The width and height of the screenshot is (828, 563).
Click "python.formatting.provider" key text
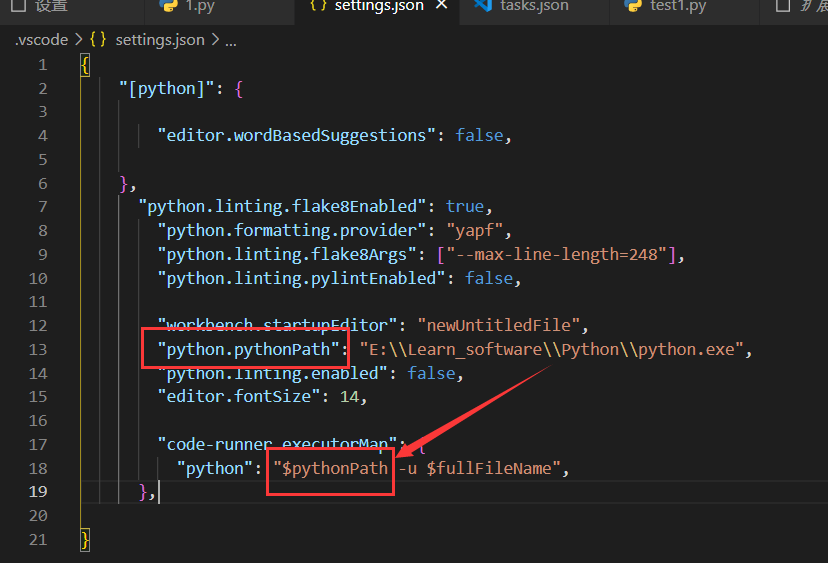292,231
